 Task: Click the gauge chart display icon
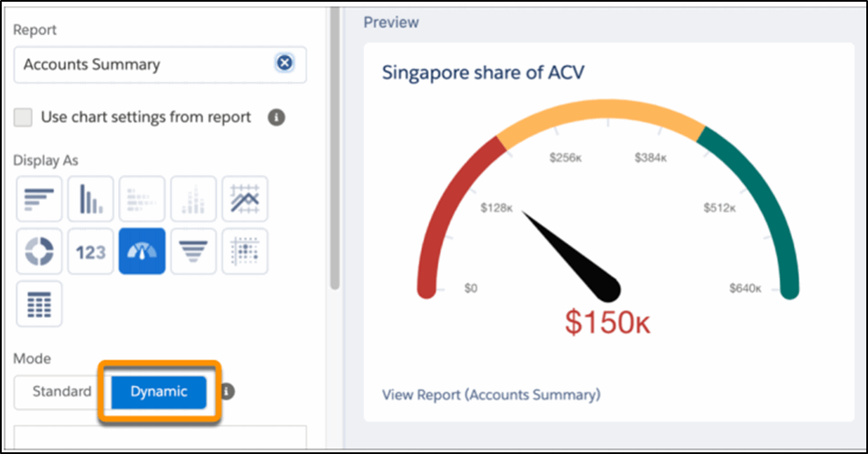coord(141,252)
